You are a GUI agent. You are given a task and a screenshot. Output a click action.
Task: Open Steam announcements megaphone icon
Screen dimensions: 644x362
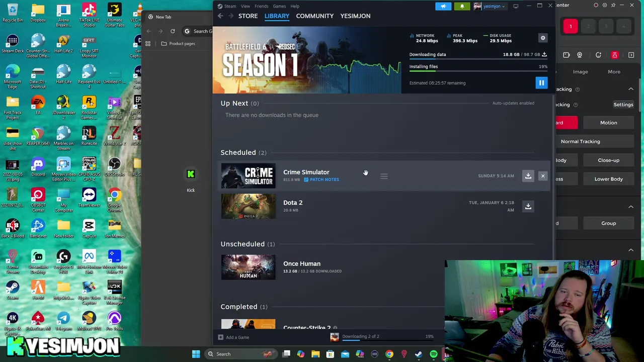click(443, 6)
